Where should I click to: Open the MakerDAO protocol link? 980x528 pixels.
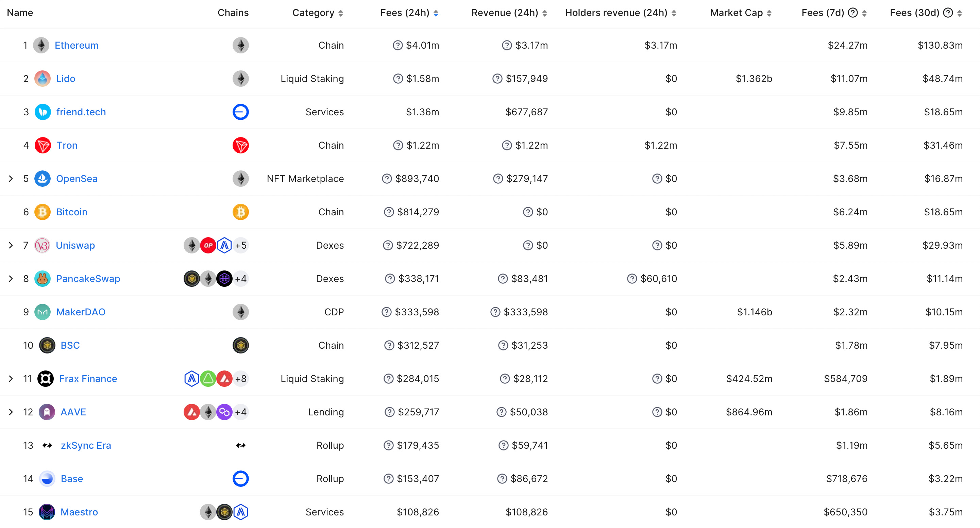pos(81,312)
